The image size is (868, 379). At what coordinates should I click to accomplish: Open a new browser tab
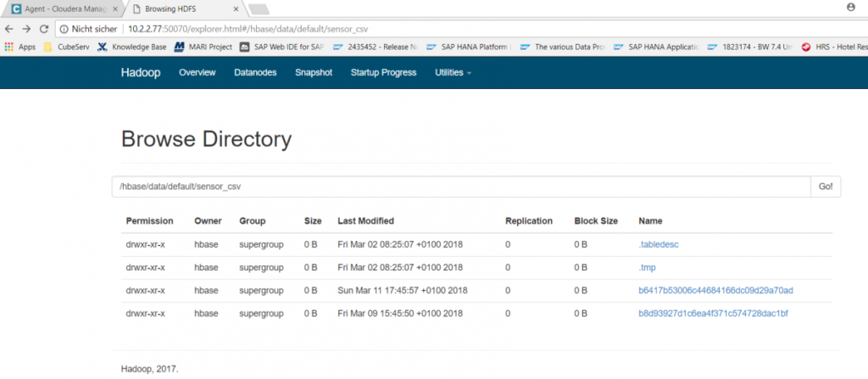pyautogui.click(x=259, y=8)
